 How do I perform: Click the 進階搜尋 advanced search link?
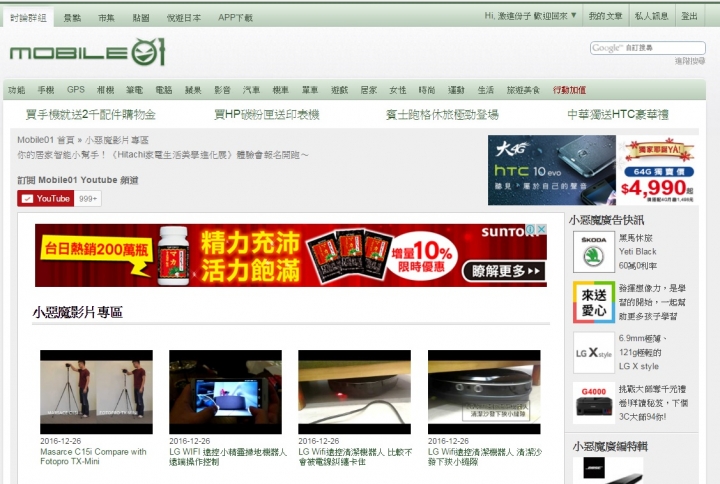tap(690, 61)
